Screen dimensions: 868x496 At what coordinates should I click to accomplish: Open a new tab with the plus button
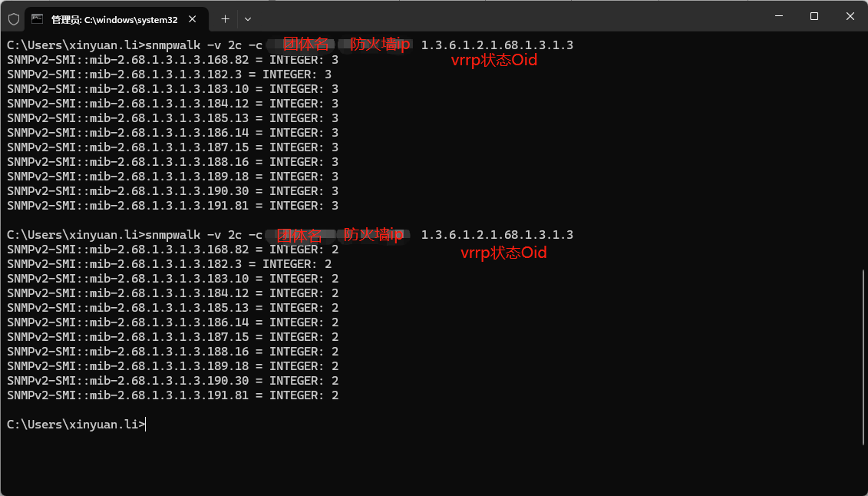point(225,18)
